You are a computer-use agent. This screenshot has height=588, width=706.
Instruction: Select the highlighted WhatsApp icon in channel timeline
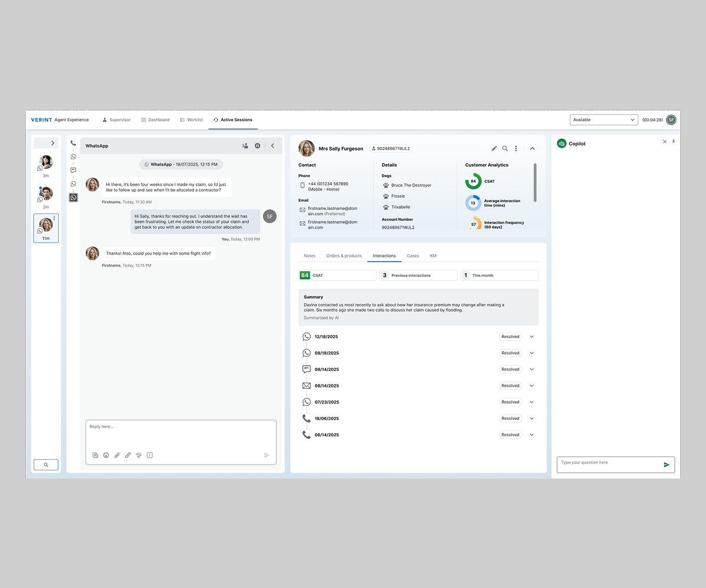click(74, 198)
